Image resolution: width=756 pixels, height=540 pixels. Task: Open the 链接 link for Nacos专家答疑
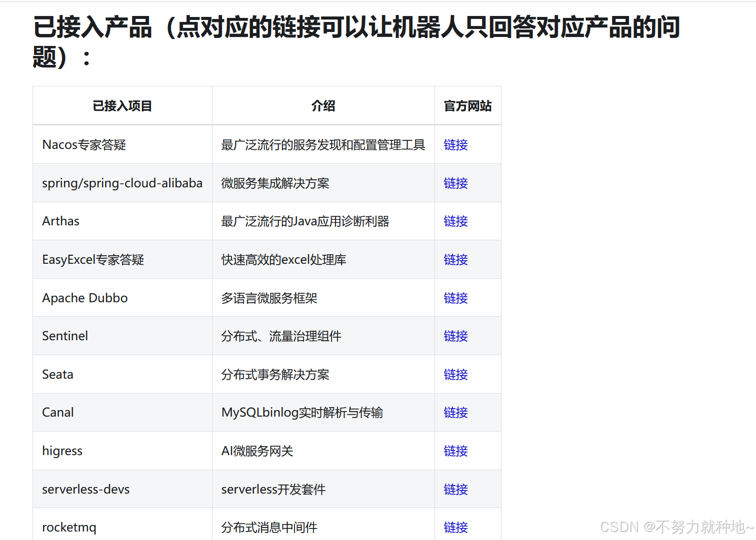tap(455, 145)
